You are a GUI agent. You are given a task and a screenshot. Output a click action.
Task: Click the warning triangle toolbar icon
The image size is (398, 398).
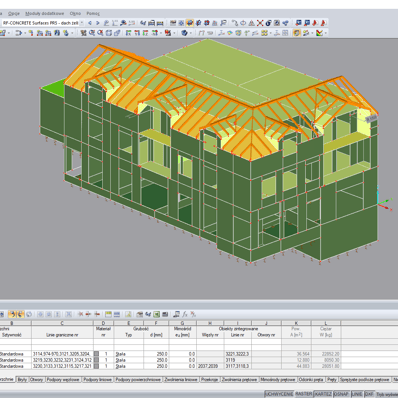click(x=252, y=23)
